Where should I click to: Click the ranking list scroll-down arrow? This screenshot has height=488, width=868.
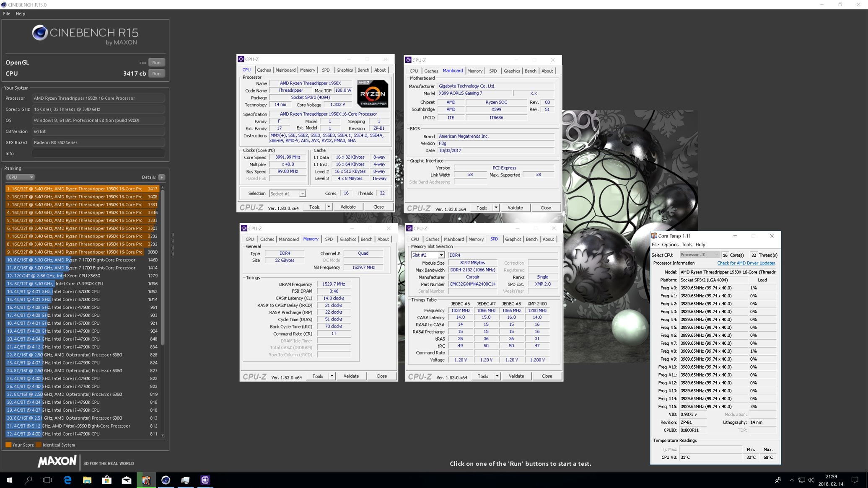click(x=163, y=435)
